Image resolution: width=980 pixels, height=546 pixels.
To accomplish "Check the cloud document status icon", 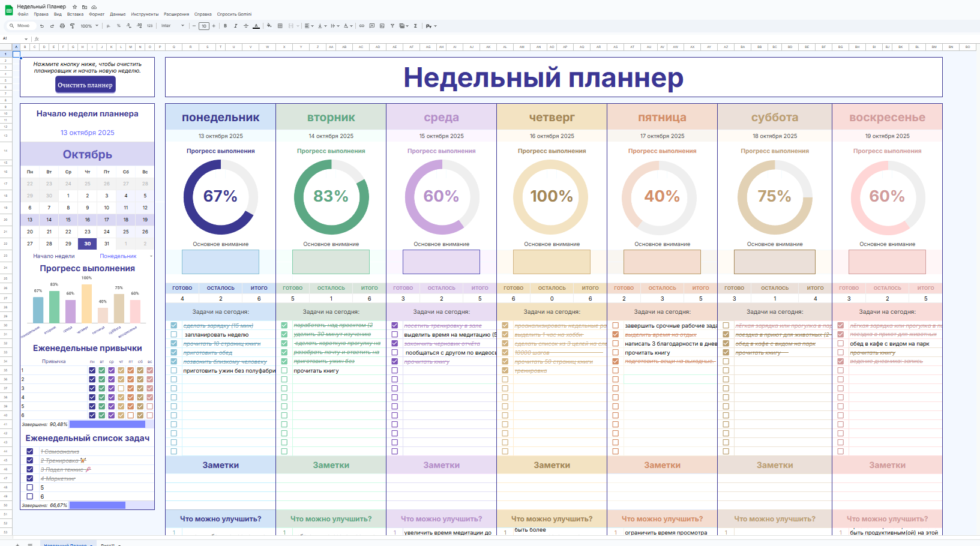I will [x=94, y=7].
